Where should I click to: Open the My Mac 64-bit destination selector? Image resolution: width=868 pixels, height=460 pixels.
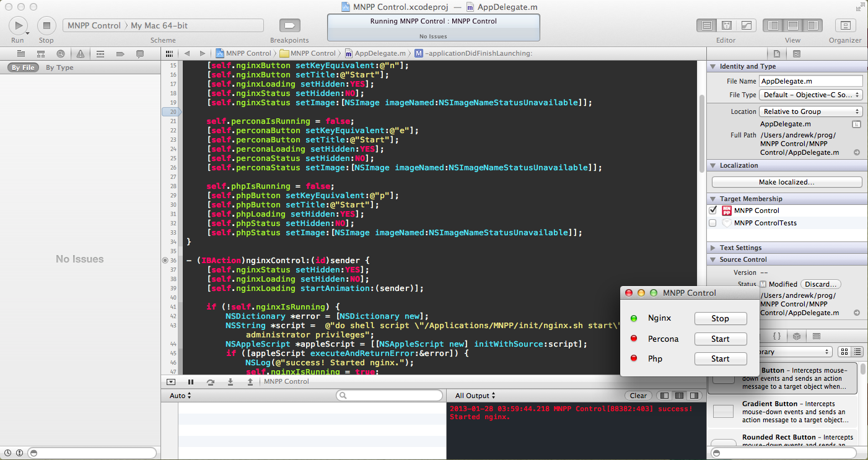159,25
